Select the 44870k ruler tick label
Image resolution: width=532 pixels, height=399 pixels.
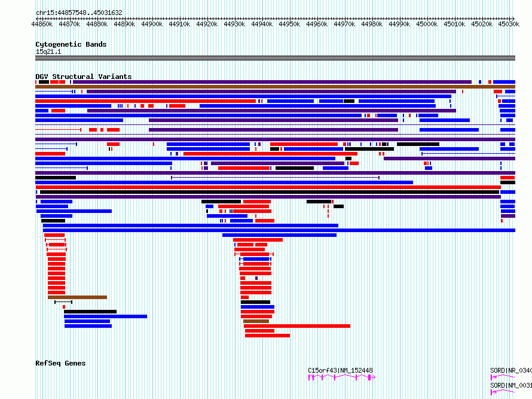[69, 24]
